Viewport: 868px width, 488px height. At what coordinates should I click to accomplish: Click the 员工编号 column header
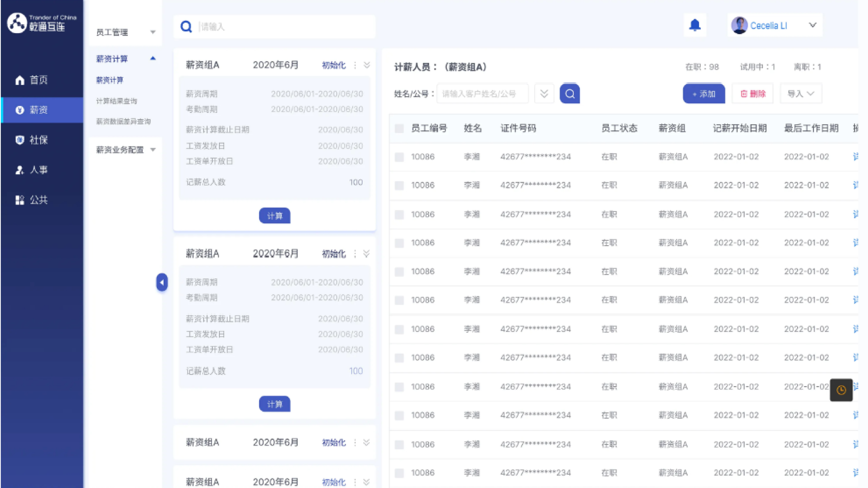(429, 128)
